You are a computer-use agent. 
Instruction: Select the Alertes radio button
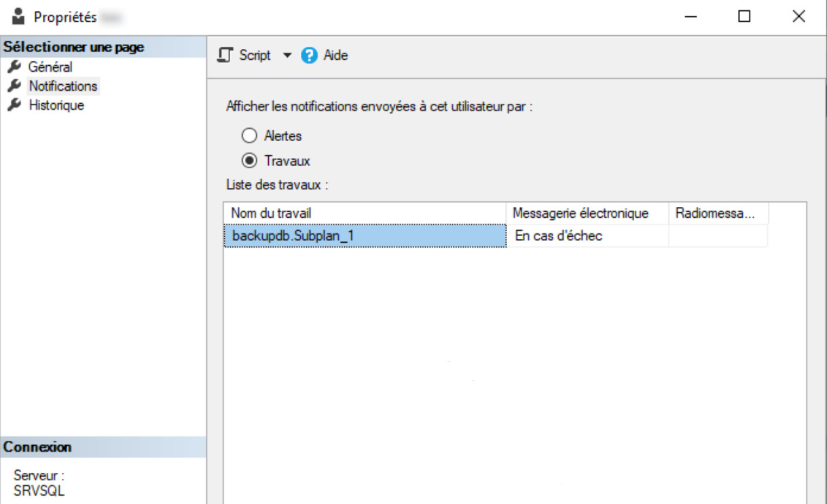click(250, 136)
